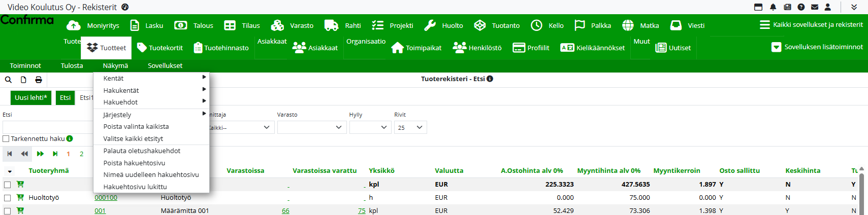Screen dimensions: 868x215
Task: Open the Rivit rows-per-page dropdown
Action: [410, 127]
